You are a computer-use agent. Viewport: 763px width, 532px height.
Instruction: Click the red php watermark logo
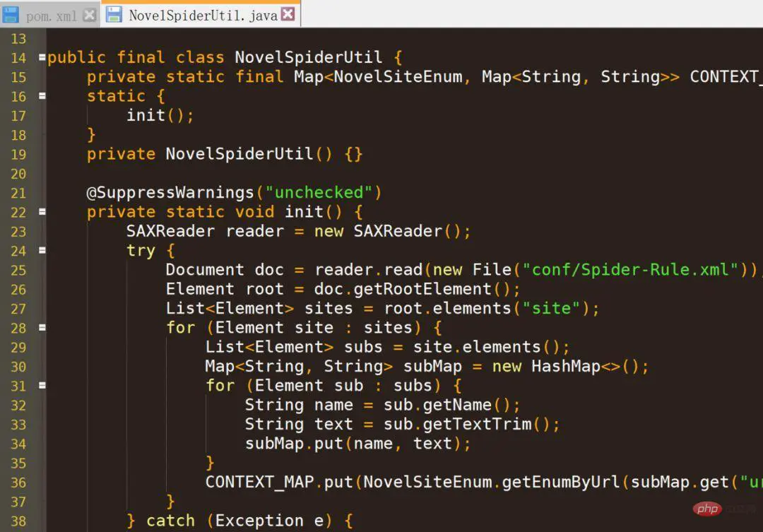[707, 508]
